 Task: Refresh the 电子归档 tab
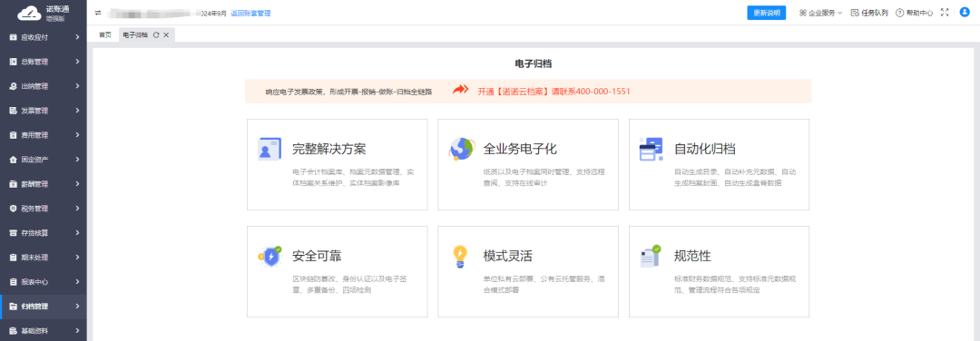pos(156,35)
